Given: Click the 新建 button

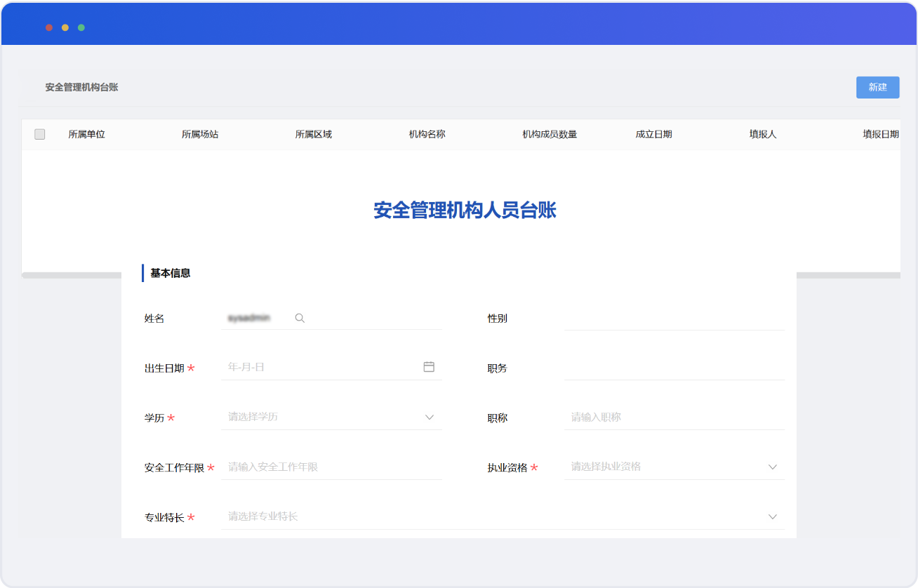Looking at the screenshot, I should click(877, 87).
